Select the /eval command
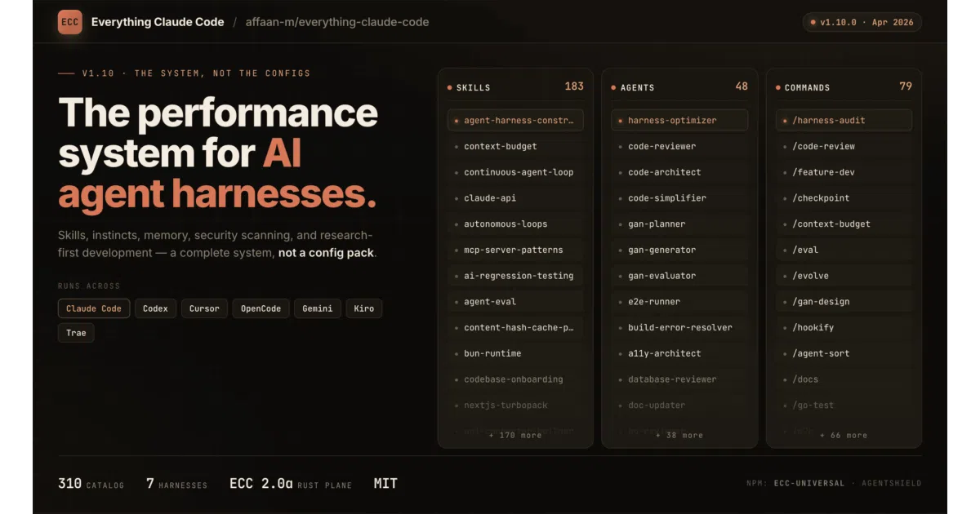The image size is (980, 514). point(844,250)
